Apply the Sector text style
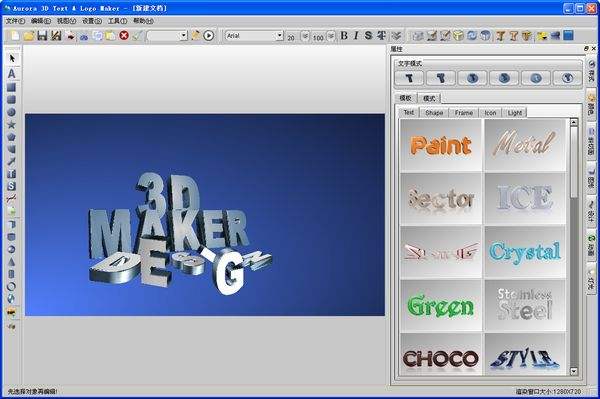600x399 pixels. (x=441, y=198)
